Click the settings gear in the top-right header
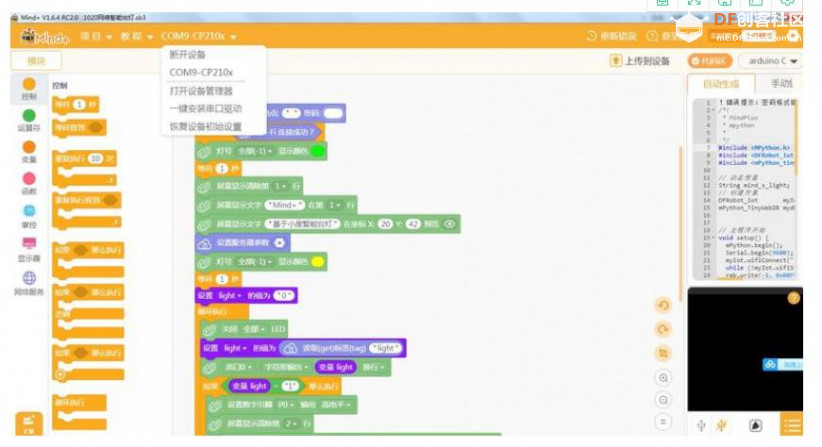The height and width of the screenshot is (447, 822). coord(793,36)
